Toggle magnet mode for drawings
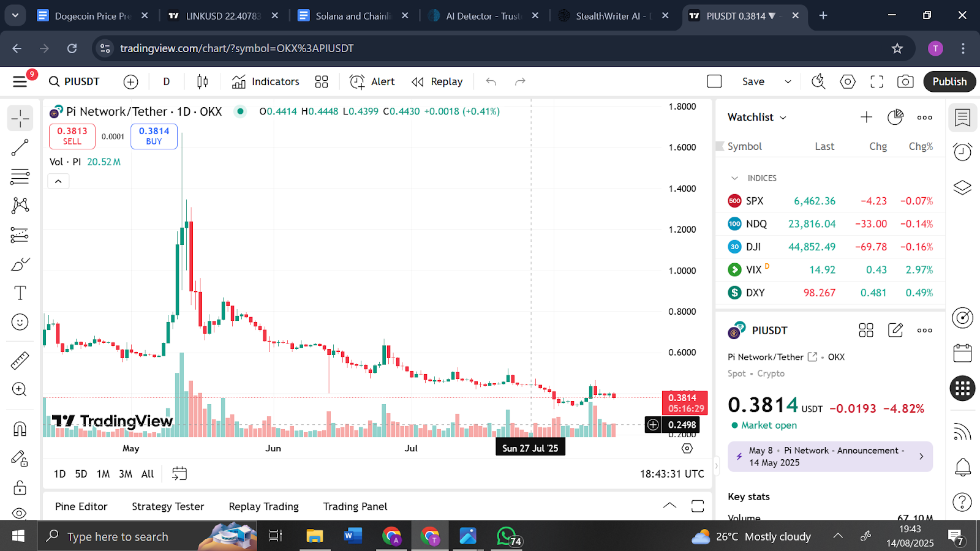The width and height of the screenshot is (980, 551). tap(20, 429)
